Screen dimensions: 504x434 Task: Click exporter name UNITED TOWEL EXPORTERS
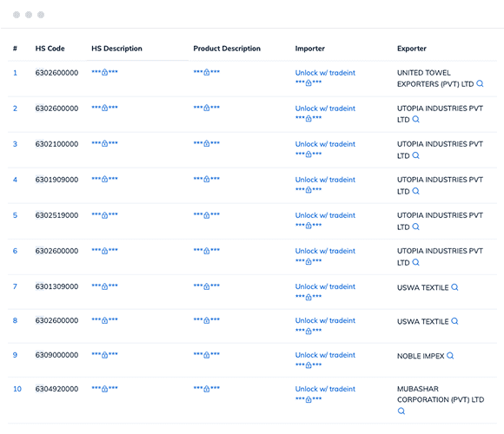click(x=435, y=78)
